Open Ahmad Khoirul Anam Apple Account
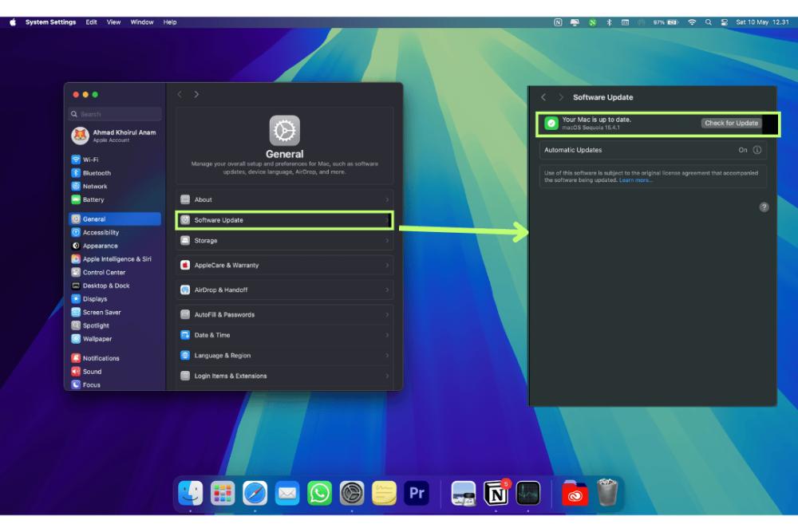The height and width of the screenshot is (532, 798). pos(114,136)
